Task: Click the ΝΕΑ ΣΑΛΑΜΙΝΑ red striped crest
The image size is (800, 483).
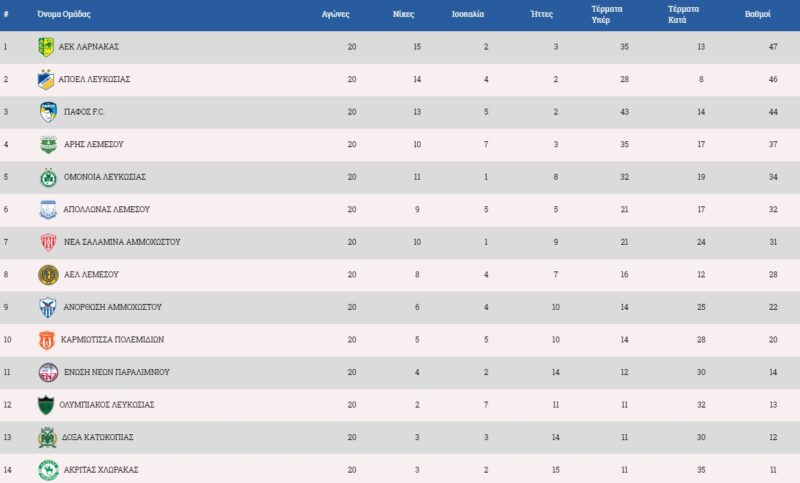Action: pyautogui.click(x=48, y=242)
